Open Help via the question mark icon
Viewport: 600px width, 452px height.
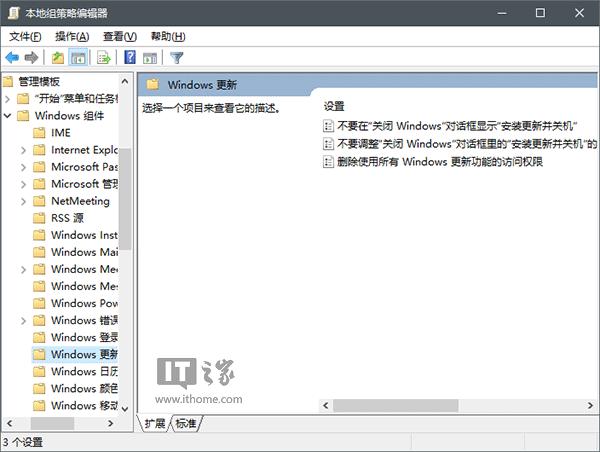pyautogui.click(x=130, y=57)
